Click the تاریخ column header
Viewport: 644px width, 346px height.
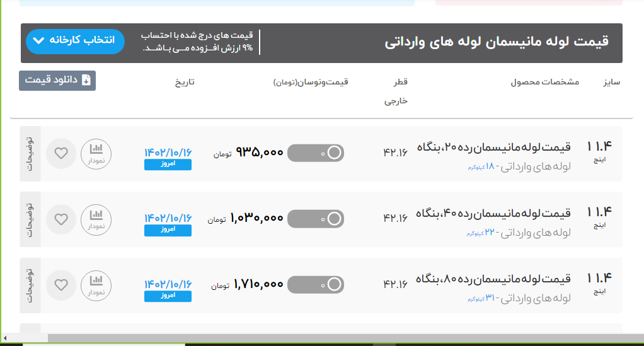[x=185, y=83]
